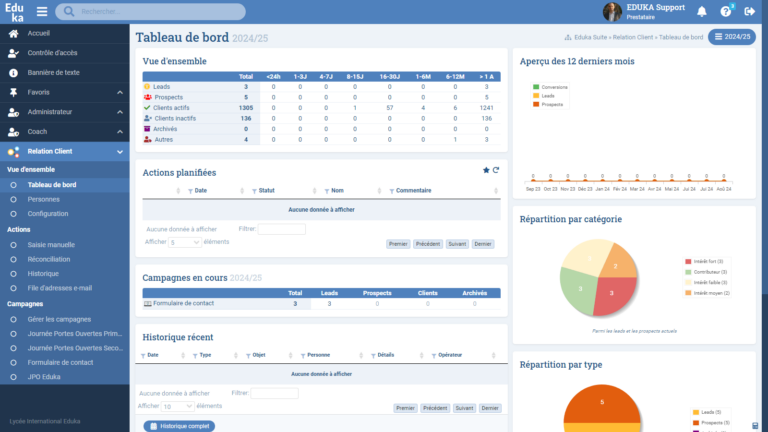This screenshot has width=768, height=432.
Task: Click the Coach user icon
Action: (13, 132)
